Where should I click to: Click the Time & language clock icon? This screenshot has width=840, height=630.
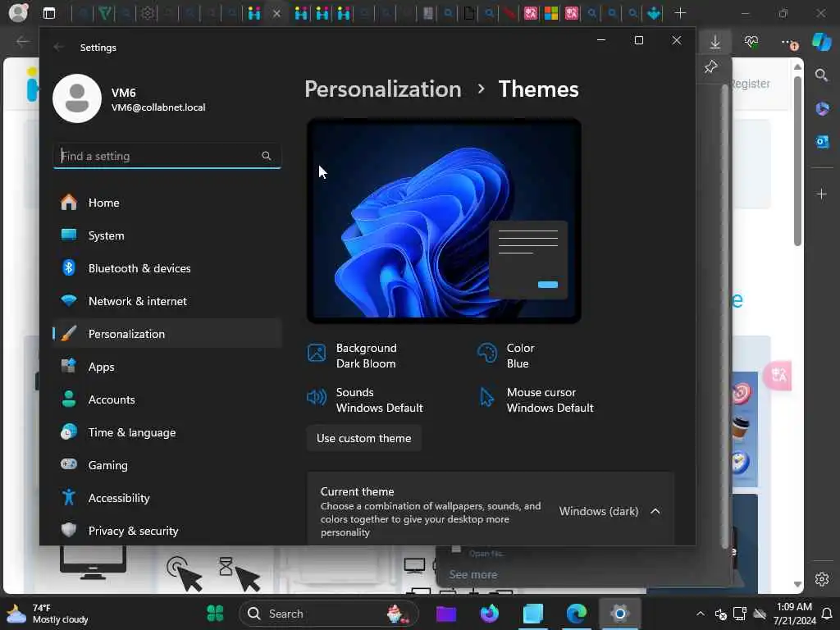pyautogui.click(x=69, y=431)
